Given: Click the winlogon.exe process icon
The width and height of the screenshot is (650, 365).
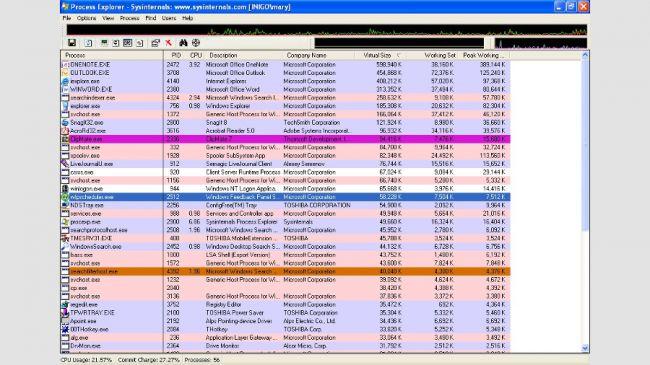Looking at the screenshot, I should (x=65, y=189).
